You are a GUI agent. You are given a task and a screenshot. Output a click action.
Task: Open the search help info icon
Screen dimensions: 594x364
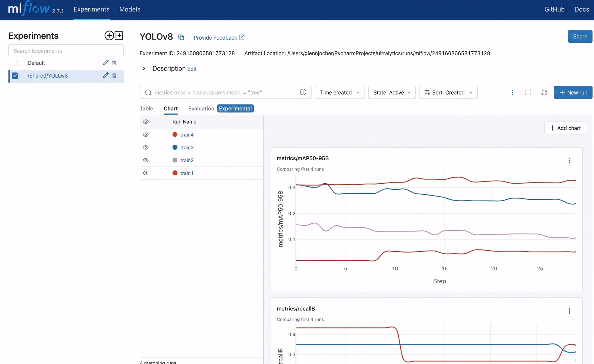303,92
